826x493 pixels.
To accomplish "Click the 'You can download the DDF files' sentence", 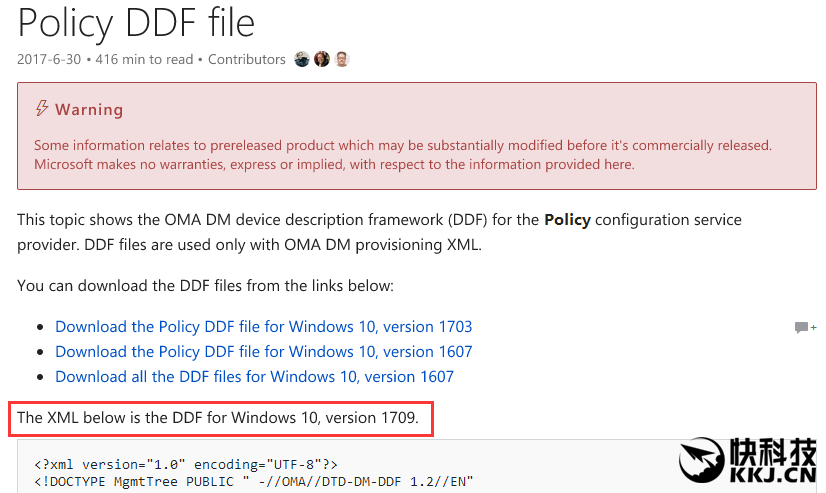I will (205, 286).
